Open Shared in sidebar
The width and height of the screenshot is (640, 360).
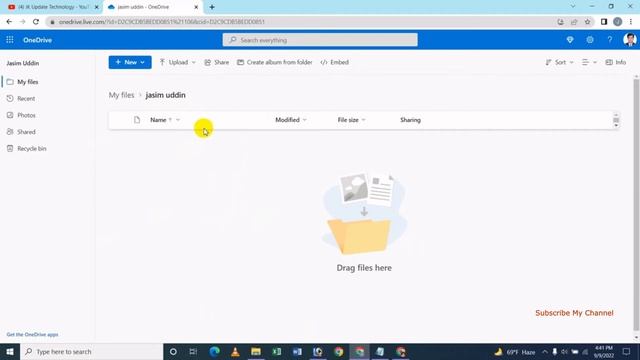point(26,132)
